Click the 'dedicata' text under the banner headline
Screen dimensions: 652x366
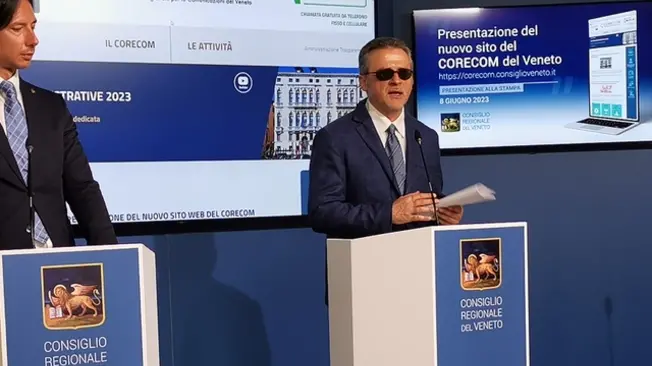click(86, 119)
